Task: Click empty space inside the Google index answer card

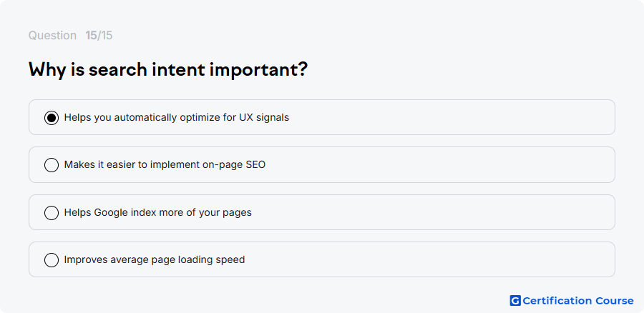Action: [x=431, y=212]
